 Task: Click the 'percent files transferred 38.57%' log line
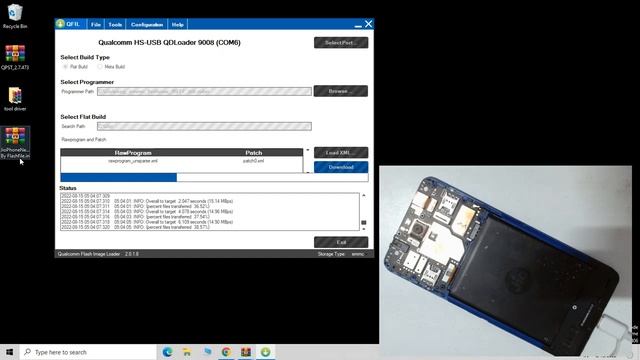[x=136, y=227]
